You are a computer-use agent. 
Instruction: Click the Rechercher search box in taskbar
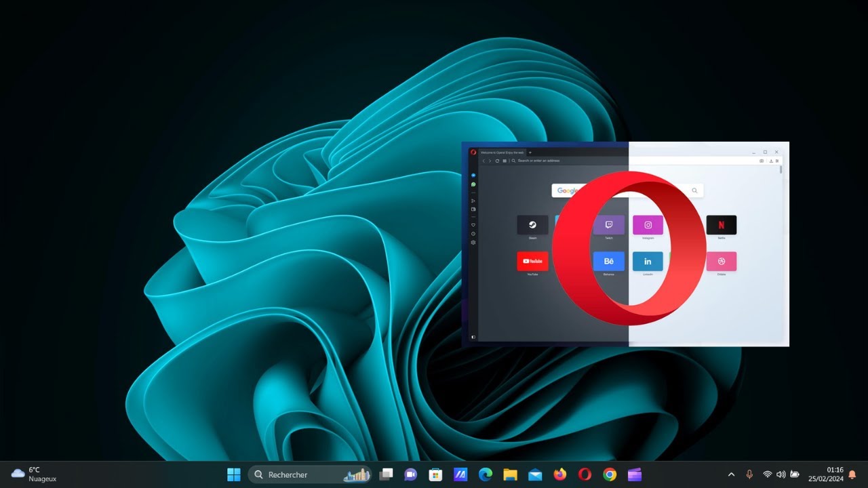pos(311,474)
